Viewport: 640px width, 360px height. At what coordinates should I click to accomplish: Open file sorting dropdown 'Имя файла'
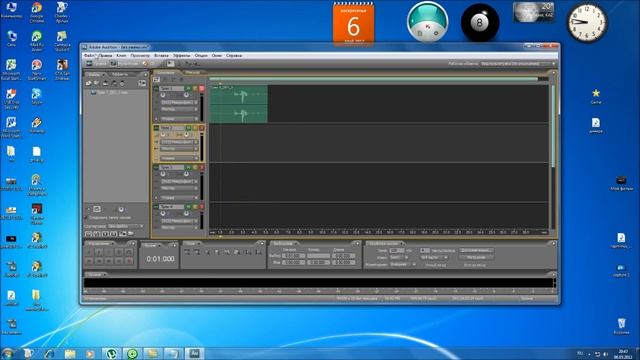pyautogui.click(x=126, y=226)
